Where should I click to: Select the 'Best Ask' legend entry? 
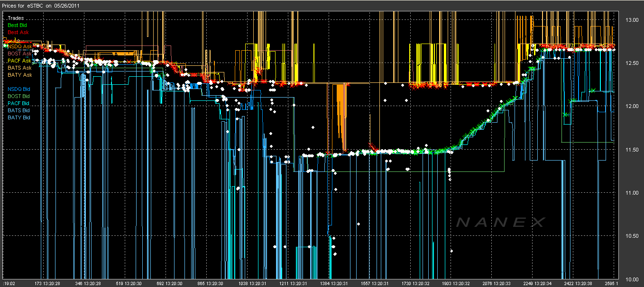click(18, 32)
